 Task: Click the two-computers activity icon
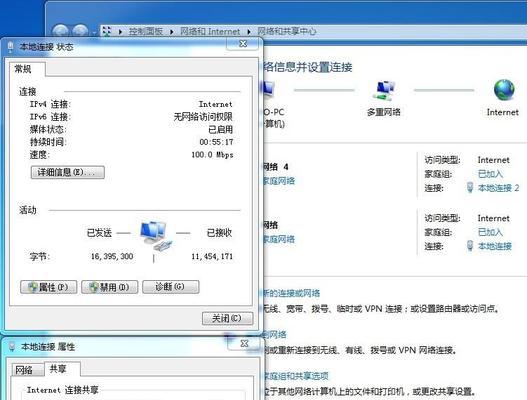click(156, 236)
